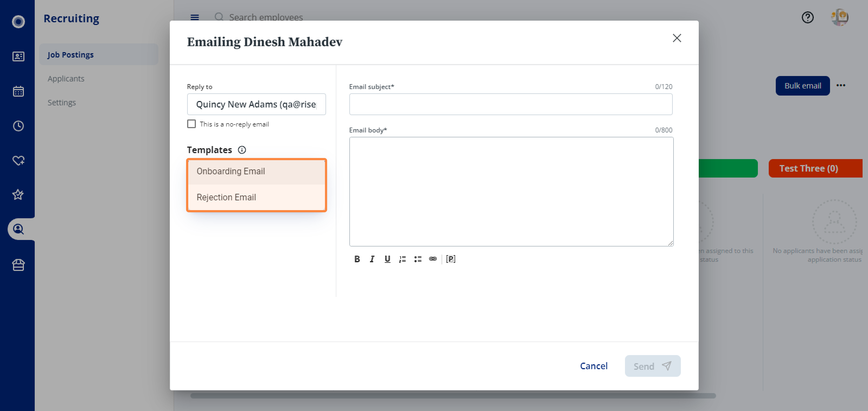Viewport: 868px width, 411px height.
Task: Show the Templates info tooltip icon
Action: [x=242, y=150]
